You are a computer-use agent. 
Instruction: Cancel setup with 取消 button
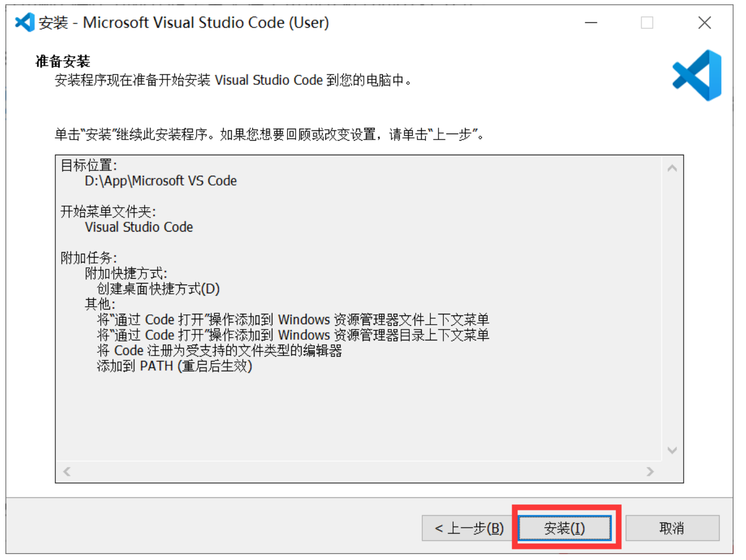[x=672, y=528]
